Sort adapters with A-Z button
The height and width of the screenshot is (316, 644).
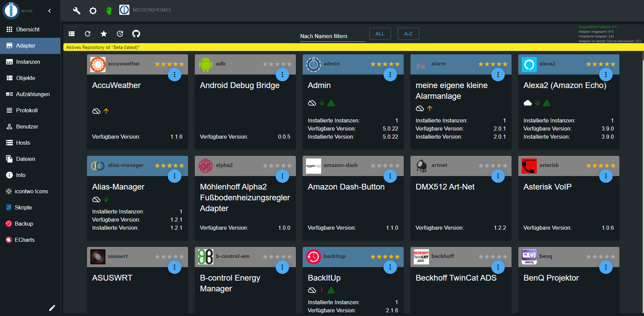[x=408, y=34]
